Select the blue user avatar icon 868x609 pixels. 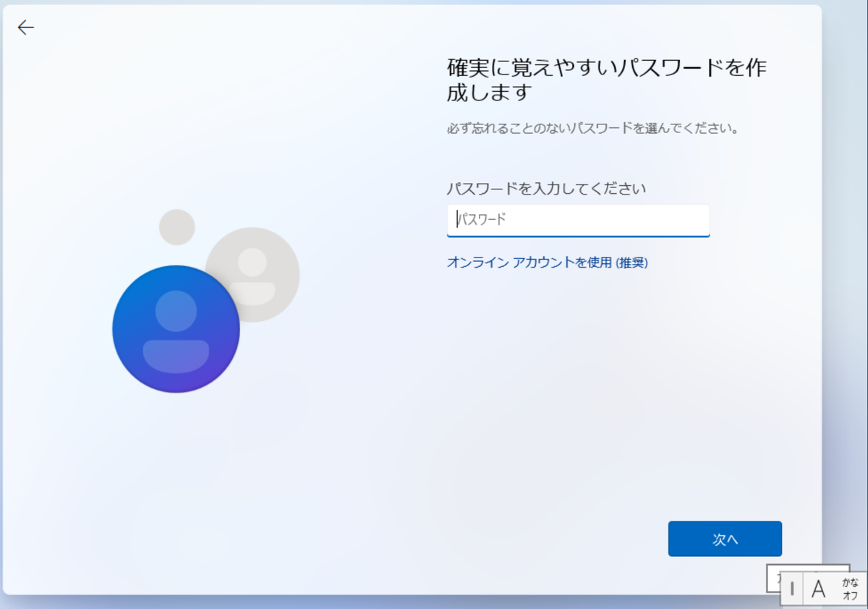[176, 329]
